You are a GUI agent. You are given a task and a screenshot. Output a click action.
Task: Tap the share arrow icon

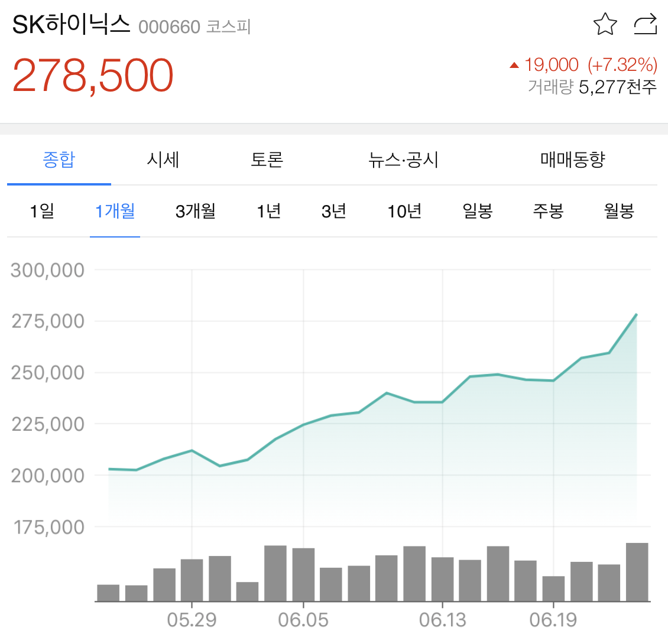point(646,24)
